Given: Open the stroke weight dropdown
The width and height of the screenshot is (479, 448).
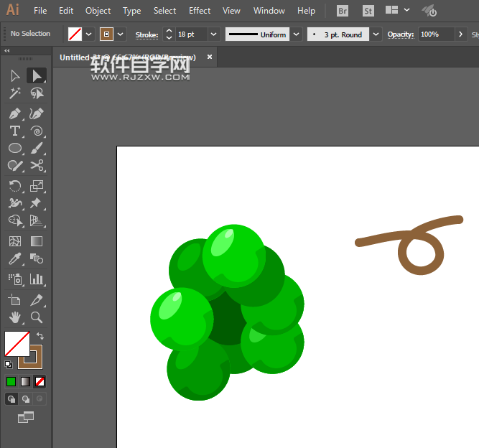Looking at the screenshot, I should point(213,34).
